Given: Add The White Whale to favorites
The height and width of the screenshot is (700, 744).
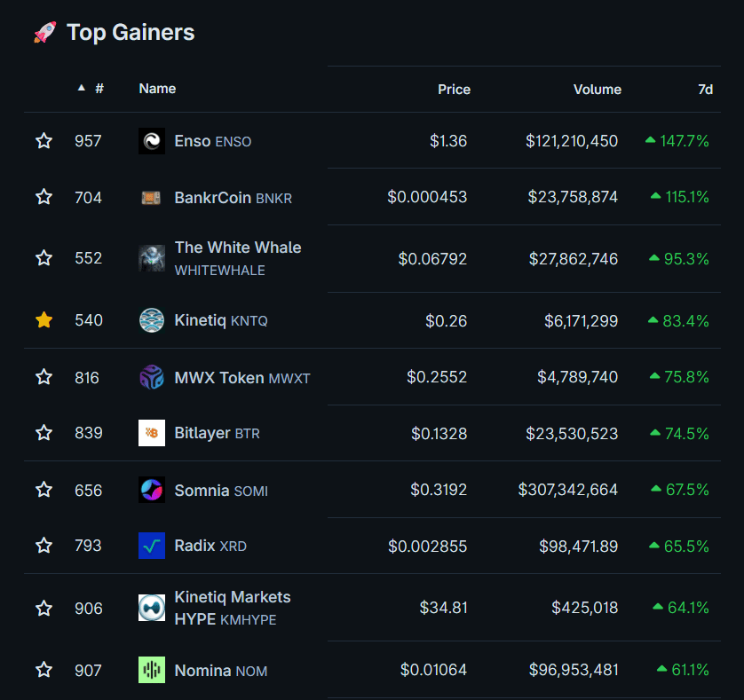Looking at the screenshot, I should pyautogui.click(x=44, y=258).
